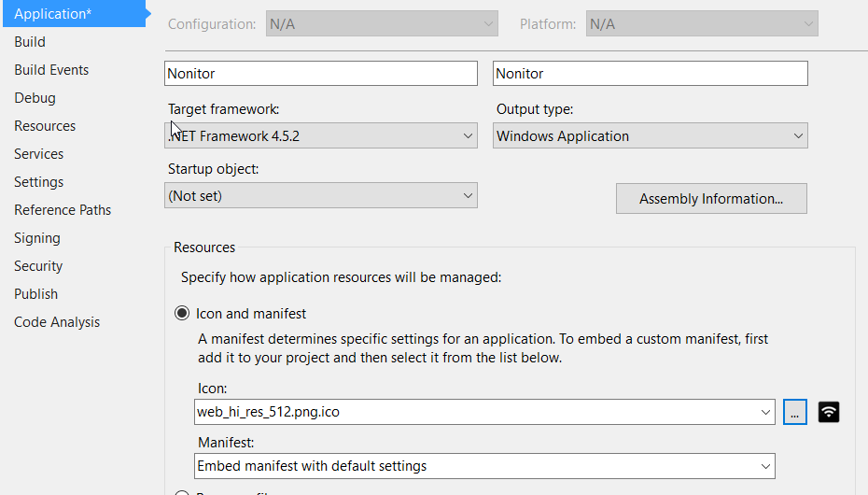Image resolution: width=868 pixels, height=495 pixels.
Task: Open the Target framework dropdown
Action: pyautogui.click(x=320, y=136)
